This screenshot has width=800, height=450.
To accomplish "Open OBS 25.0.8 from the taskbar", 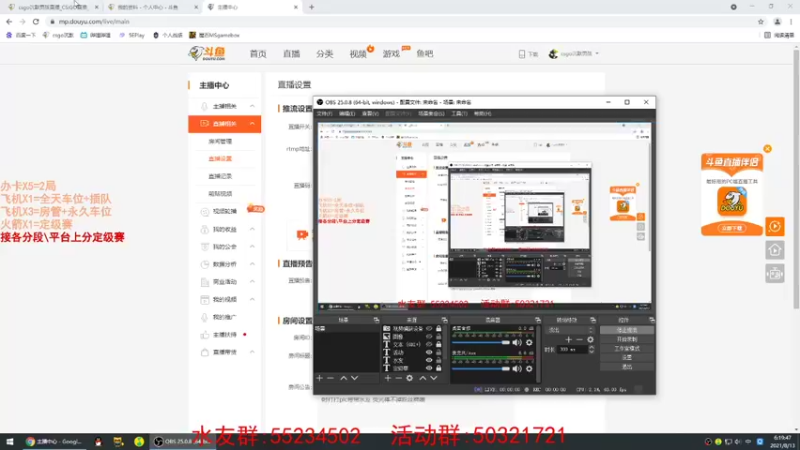I will (x=183, y=442).
